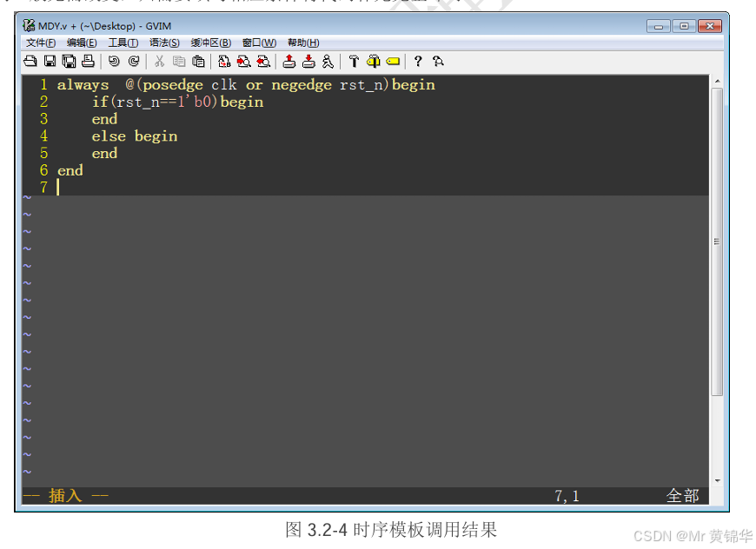The image size is (756, 549).
Task: Close the GVIM window
Action: (710, 25)
